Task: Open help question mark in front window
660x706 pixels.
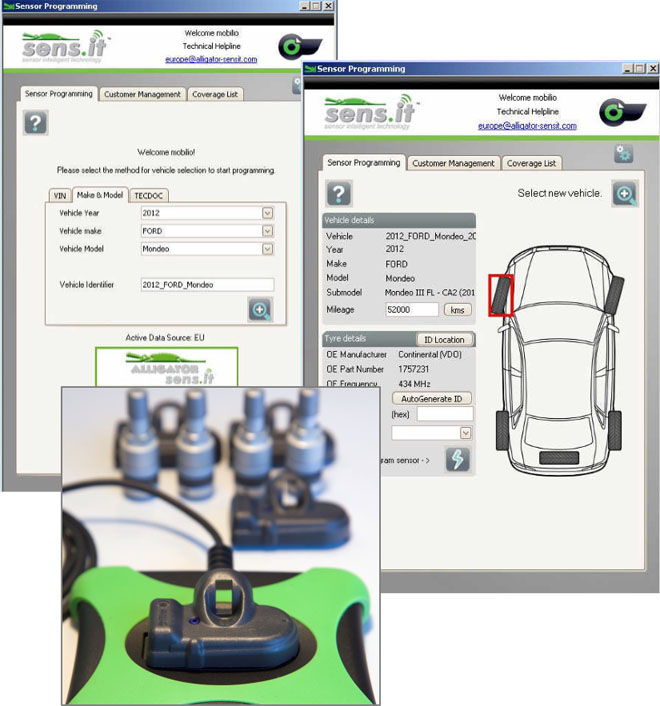Action: 339,194
